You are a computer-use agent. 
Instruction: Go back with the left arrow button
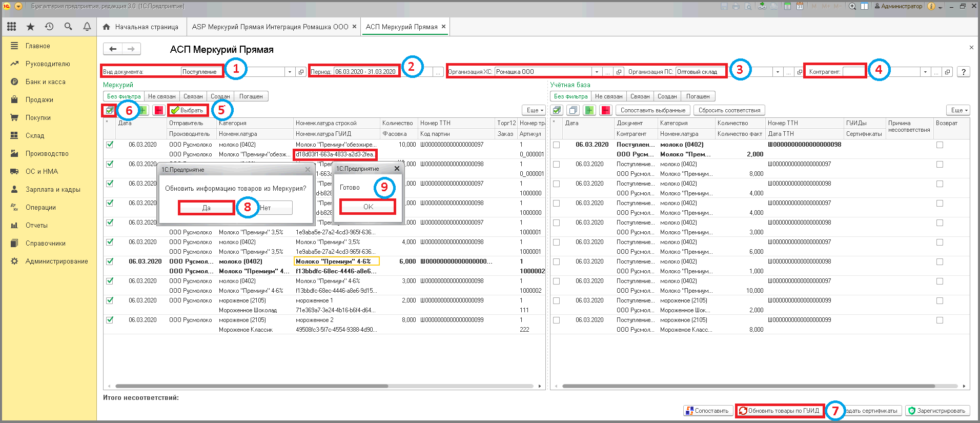coord(113,49)
